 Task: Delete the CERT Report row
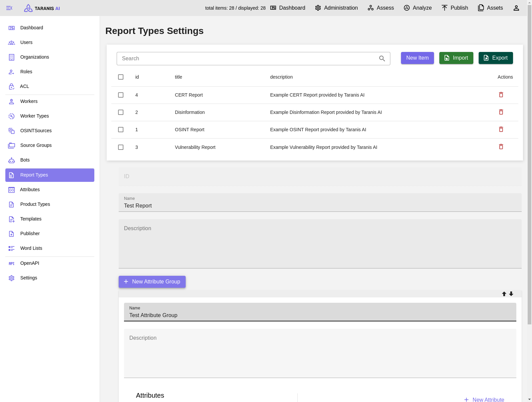coord(501,95)
